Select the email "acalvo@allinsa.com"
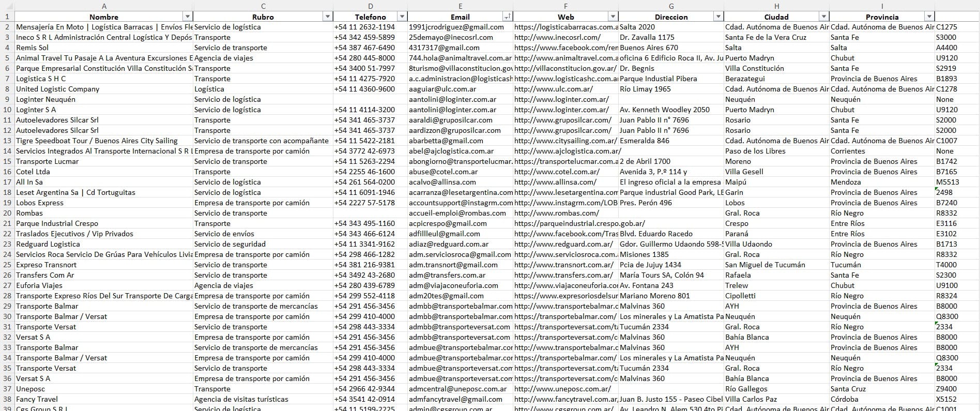This screenshot has width=980, height=411. [x=460, y=182]
